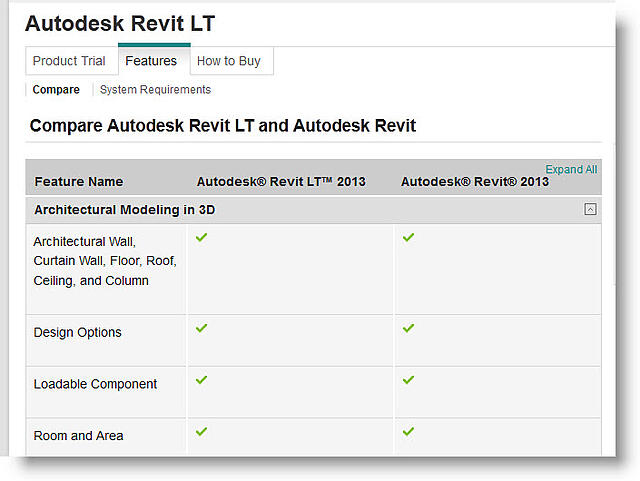Select the Compare sub-navigation link

point(56,89)
